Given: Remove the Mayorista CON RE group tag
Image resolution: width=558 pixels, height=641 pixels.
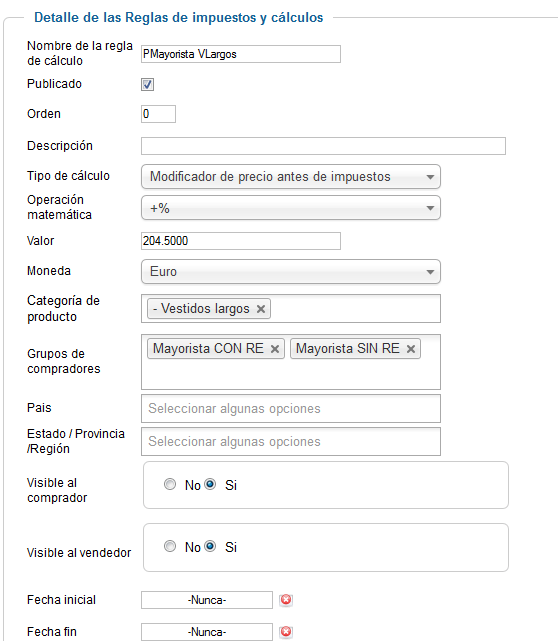Looking at the screenshot, I should point(275,349).
